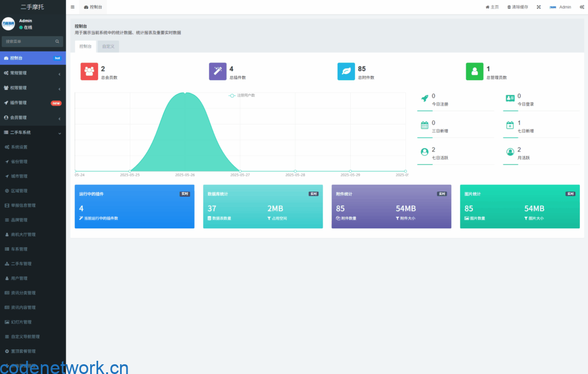Viewport: 588px width, 374px height.
Task: Click the magnifier icon in menu search
Action: (57, 41)
